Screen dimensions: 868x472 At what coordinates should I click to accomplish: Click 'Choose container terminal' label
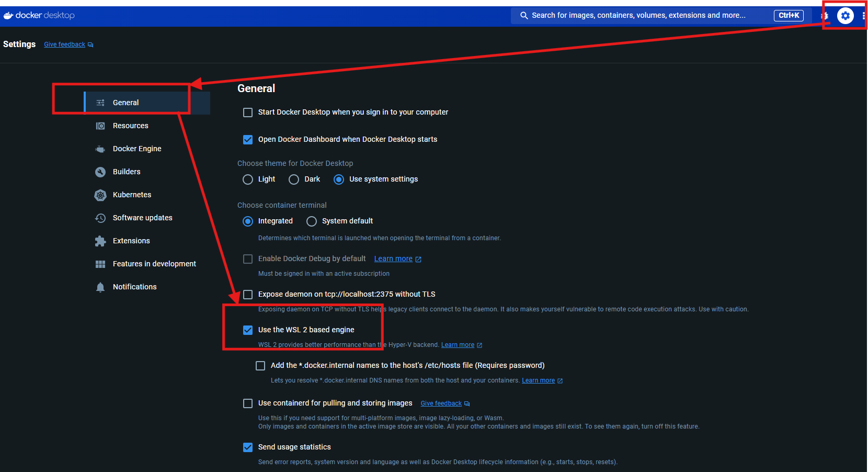[282, 205]
